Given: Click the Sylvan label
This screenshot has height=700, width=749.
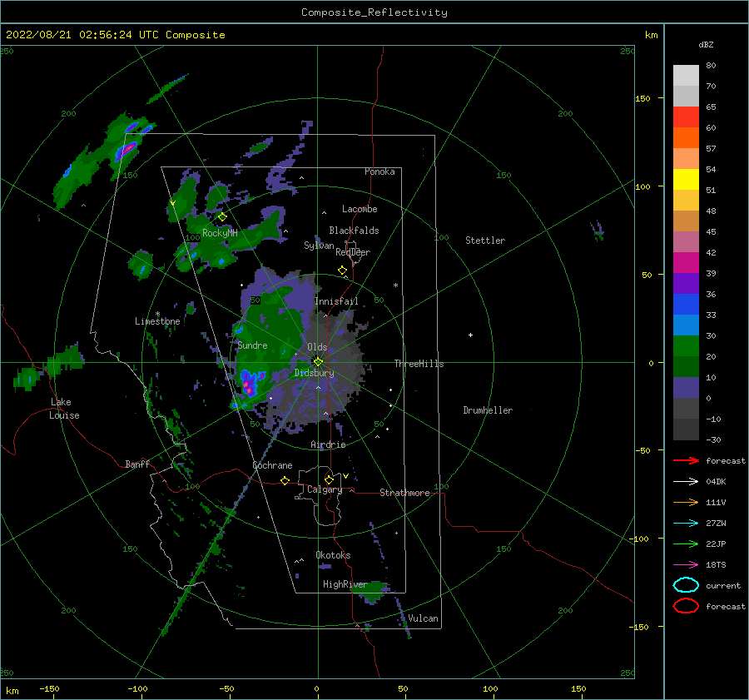Looking at the screenshot, I should [x=319, y=246].
